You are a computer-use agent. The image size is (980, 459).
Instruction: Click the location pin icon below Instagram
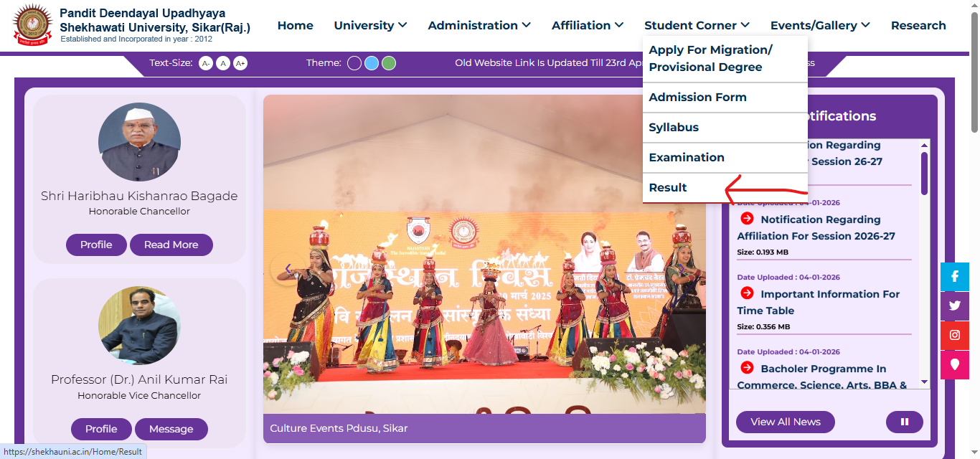coord(954,364)
